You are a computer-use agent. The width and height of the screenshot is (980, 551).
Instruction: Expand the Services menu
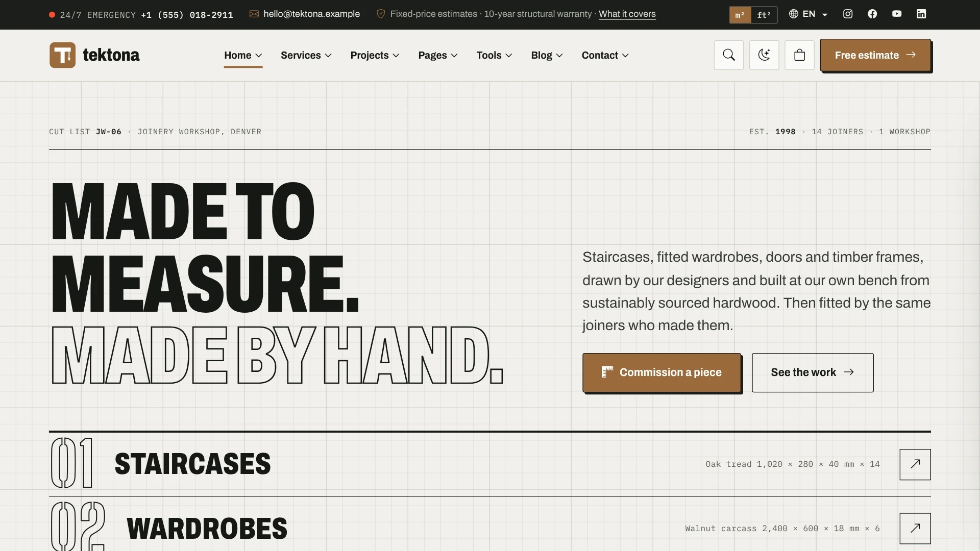(x=306, y=55)
